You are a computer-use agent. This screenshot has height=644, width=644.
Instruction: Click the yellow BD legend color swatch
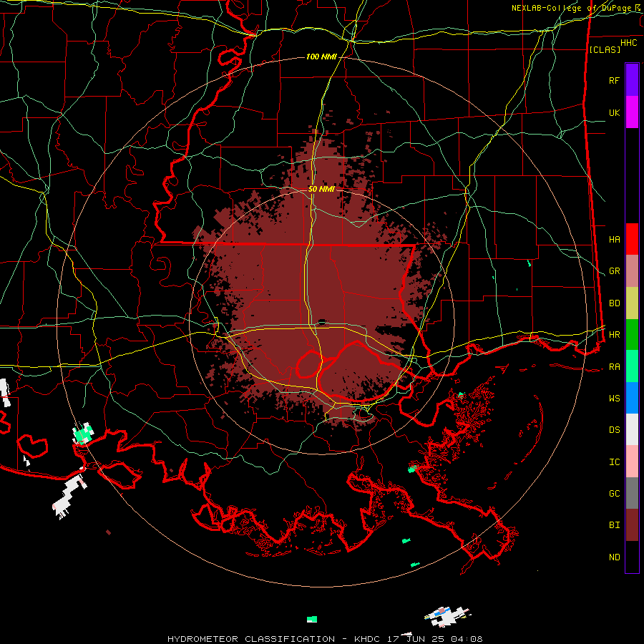[632, 303]
